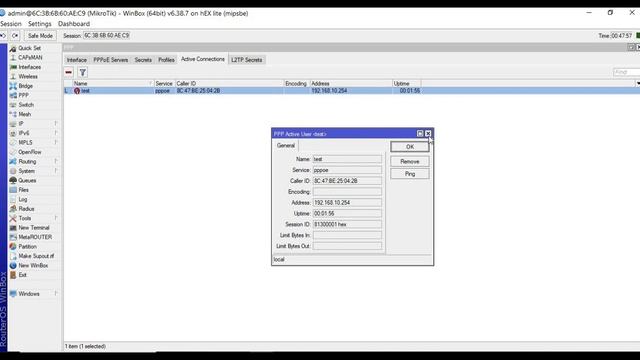This screenshot has height=360, width=640.
Task: Select General tab in dialog
Action: click(x=286, y=145)
